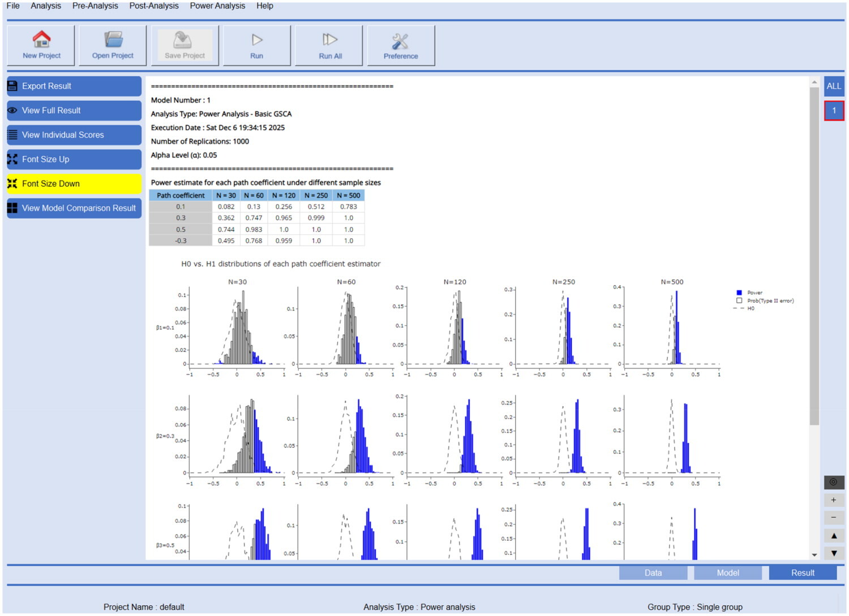849x616 pixels.
Task: Select the -0.3 path coefficient row label
Action: pos(181,240)
